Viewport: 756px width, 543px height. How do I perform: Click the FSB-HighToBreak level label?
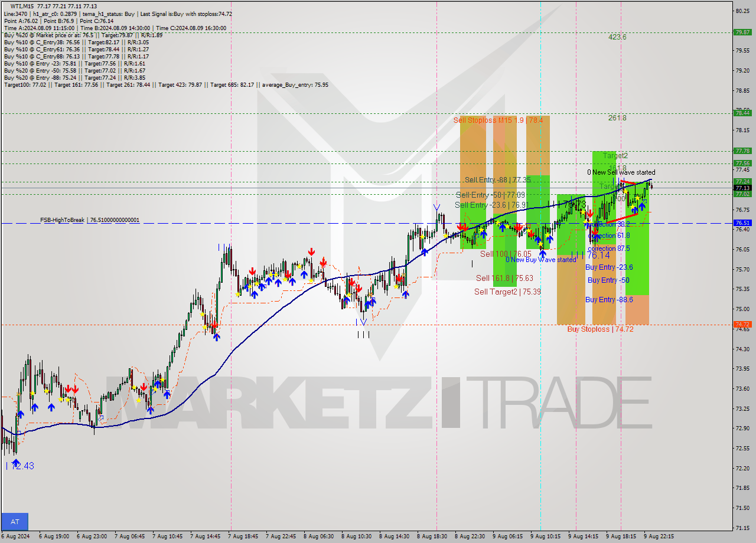[90, 220]
